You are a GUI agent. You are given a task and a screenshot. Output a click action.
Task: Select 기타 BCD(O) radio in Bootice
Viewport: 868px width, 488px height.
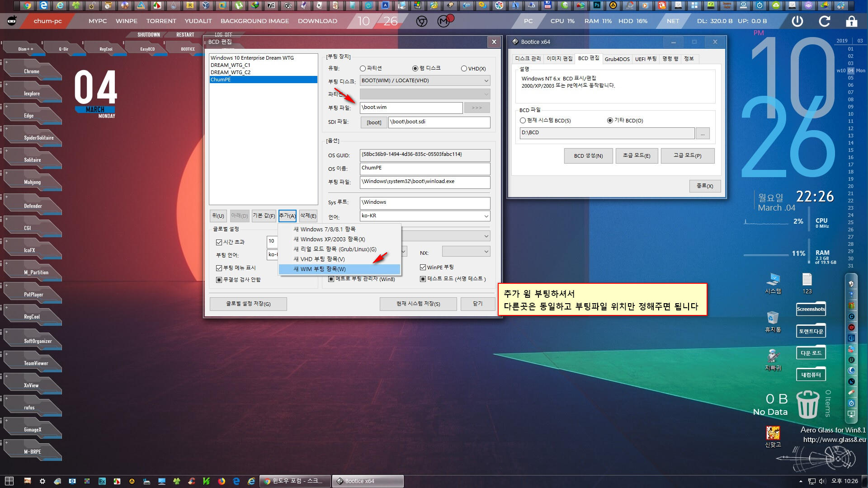click(x=625, y=121)
